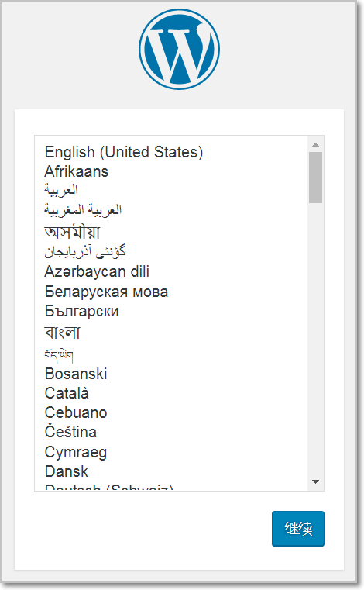Choose the Bengali language option
The height and width of the screenshot is (590, 364).
(62, 333)
